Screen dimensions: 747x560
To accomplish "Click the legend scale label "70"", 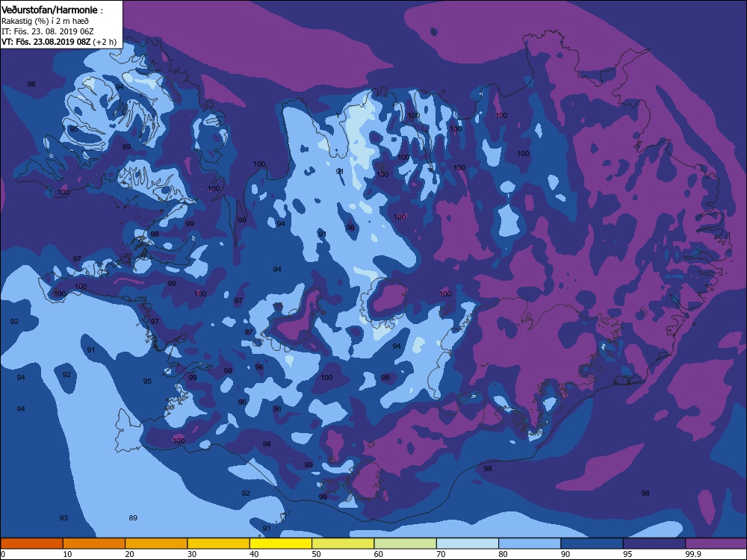I will pos(441,554).
